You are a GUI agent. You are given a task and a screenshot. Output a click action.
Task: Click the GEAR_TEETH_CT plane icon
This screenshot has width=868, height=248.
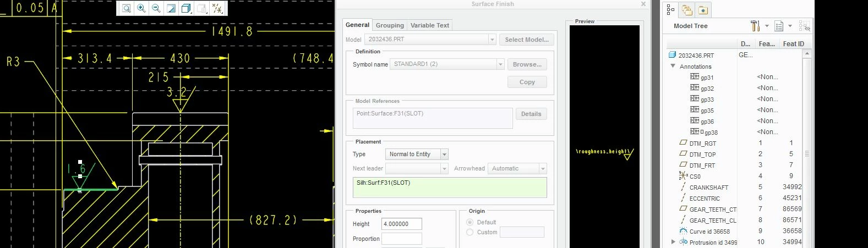click(x=684, y=209)
